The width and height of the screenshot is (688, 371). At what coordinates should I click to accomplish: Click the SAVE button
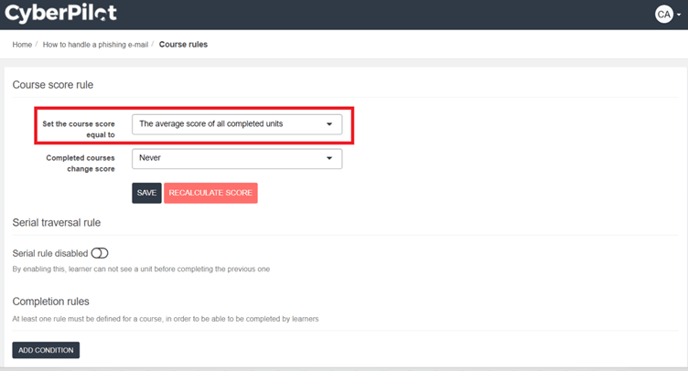tap(147, 193)
